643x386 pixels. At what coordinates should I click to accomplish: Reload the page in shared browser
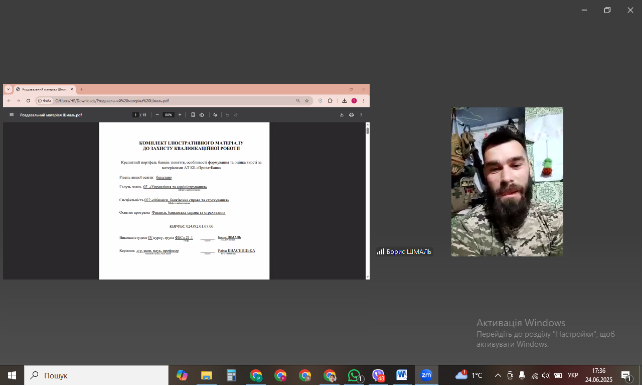[28, 100]
